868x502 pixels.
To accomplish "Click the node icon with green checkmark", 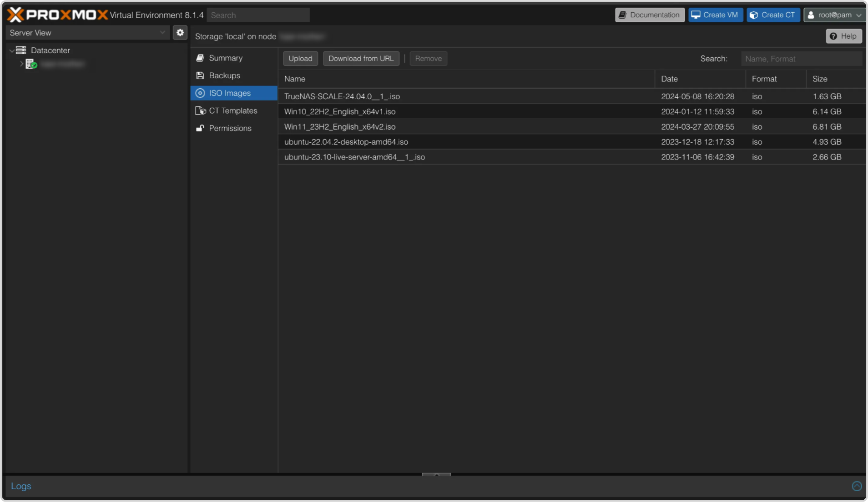I will coord(31,64).
